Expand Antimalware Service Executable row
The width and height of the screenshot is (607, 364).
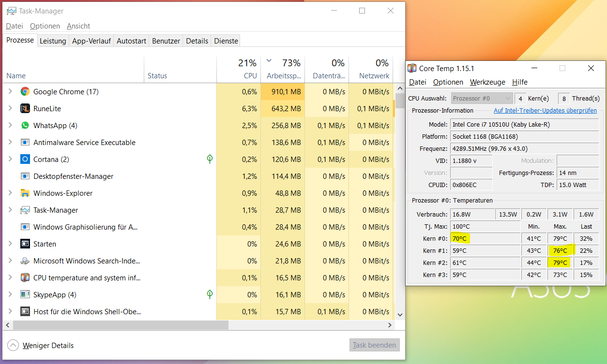(10, 142)
